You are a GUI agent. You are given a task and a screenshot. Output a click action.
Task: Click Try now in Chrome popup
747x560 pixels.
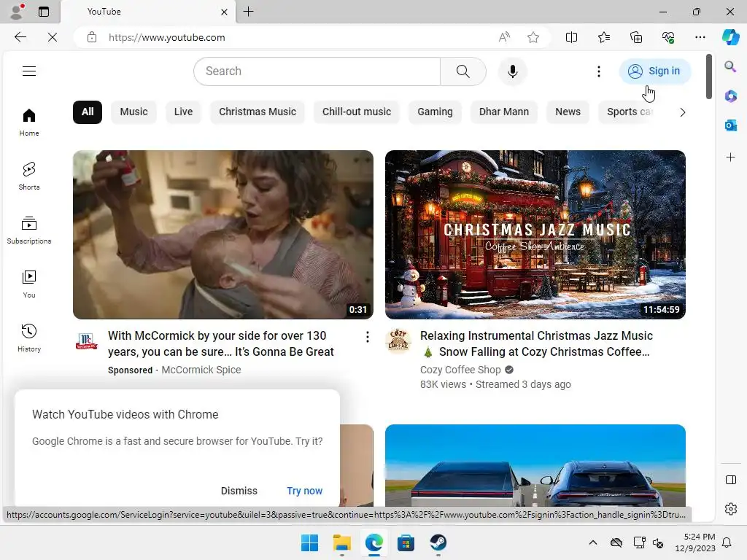(x=304, y=491)
